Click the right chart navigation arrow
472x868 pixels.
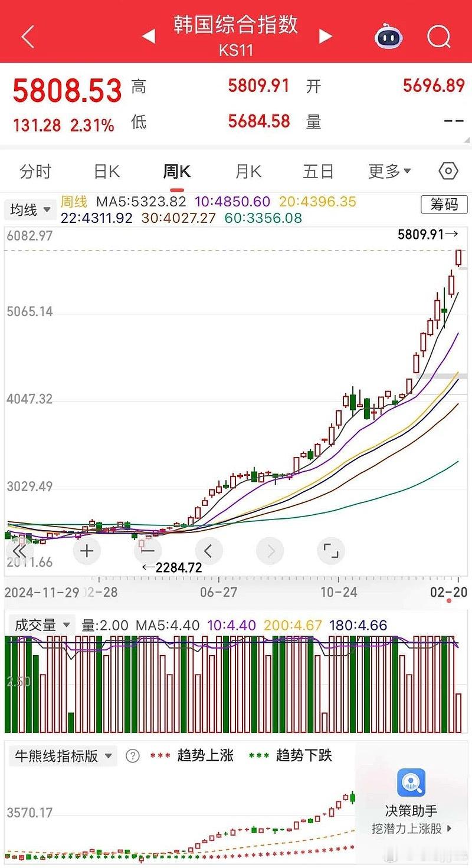[270, 551]
